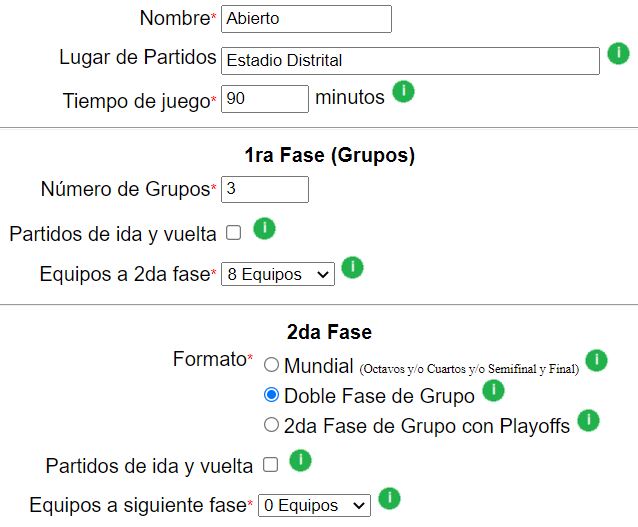Click info icon for 2da Fase con Playoffs

[589, 420]
